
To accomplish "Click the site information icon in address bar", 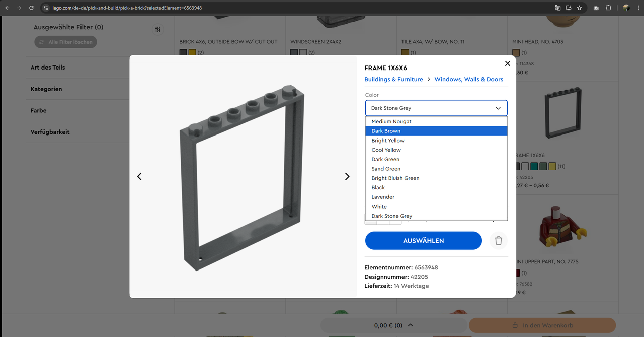I will [x=45, y=8].
